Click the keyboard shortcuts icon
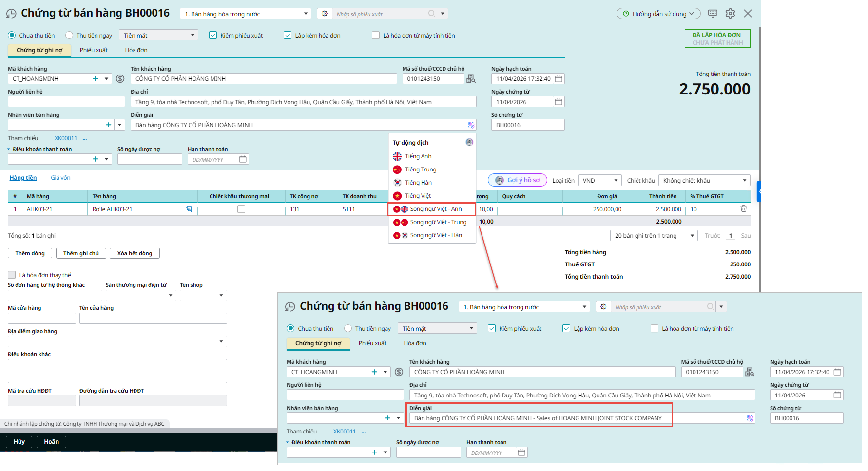 coord(713,14)
